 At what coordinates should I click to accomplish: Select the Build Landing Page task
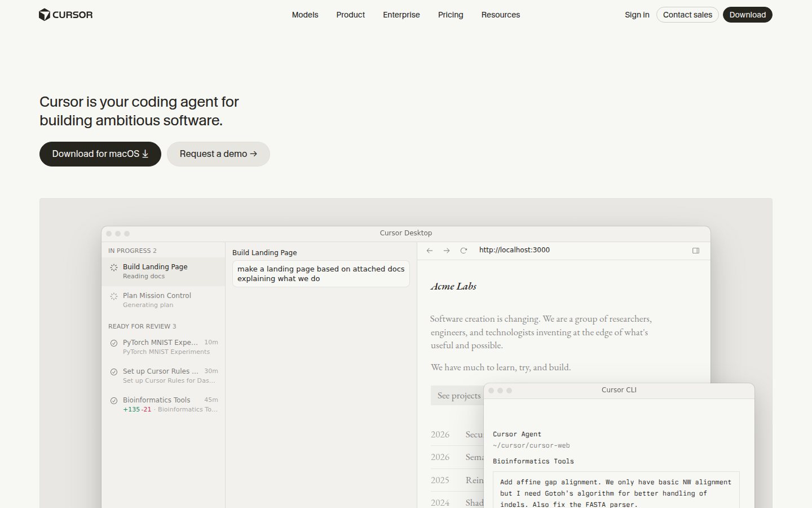164,271
